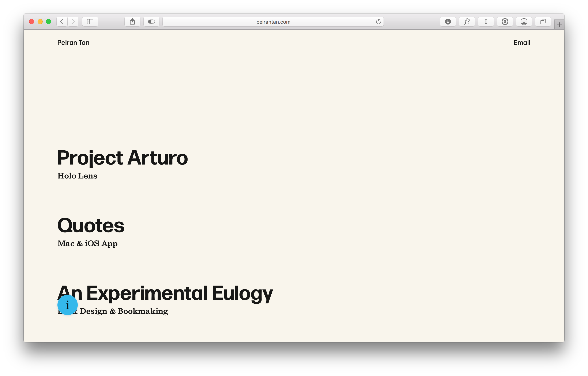Screen dimensions: 588x376
Task: Open the Share menu
Action: point(132,22)
